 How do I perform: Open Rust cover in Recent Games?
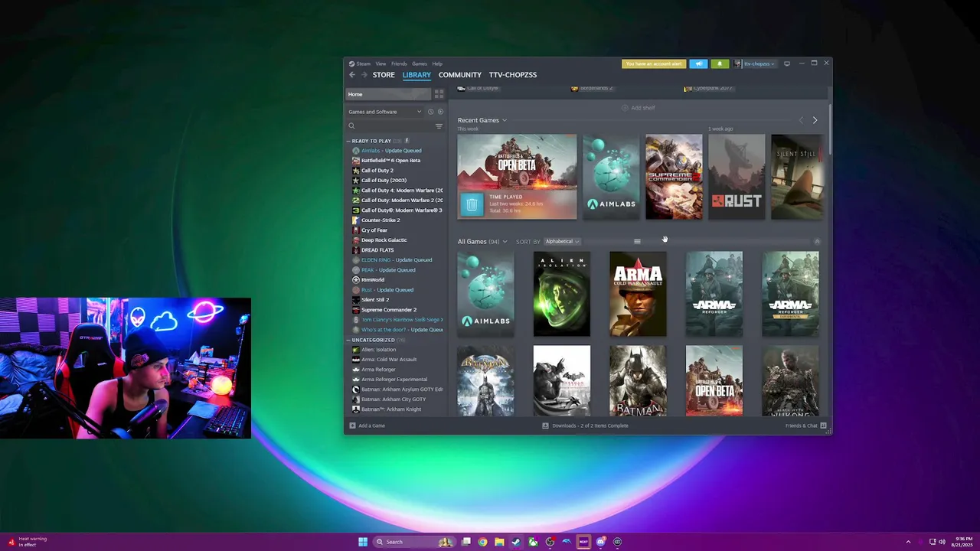point(737,177)
